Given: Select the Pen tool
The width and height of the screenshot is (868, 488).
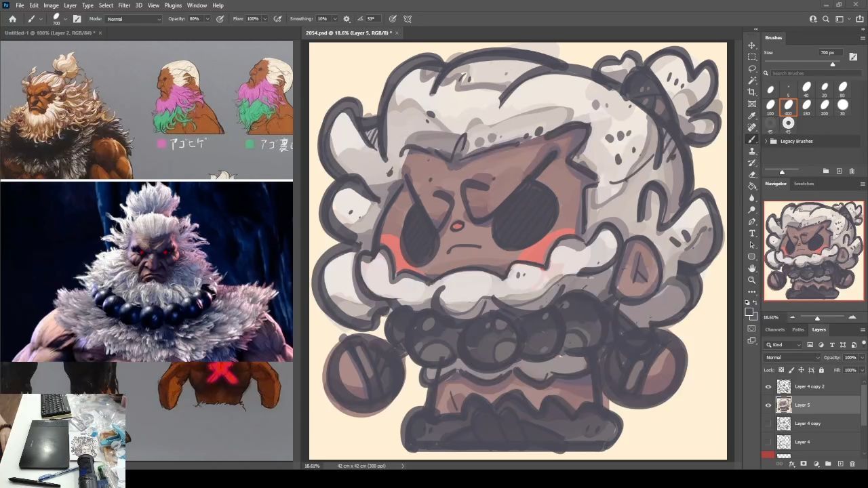Looking at the screenshot, I should point(751,222).
